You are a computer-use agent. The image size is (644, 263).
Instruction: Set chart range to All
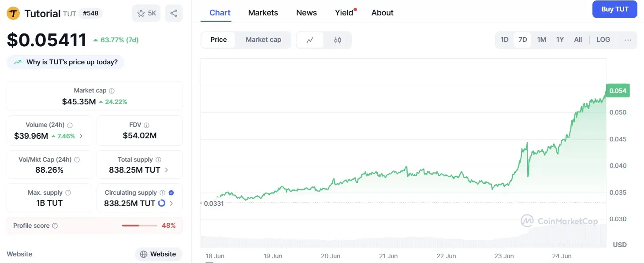tap(578, 40)
